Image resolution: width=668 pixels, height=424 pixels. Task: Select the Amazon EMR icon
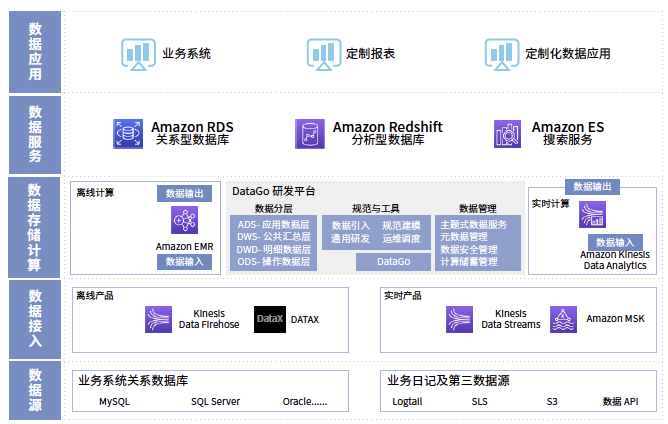[x=184, y=220]
